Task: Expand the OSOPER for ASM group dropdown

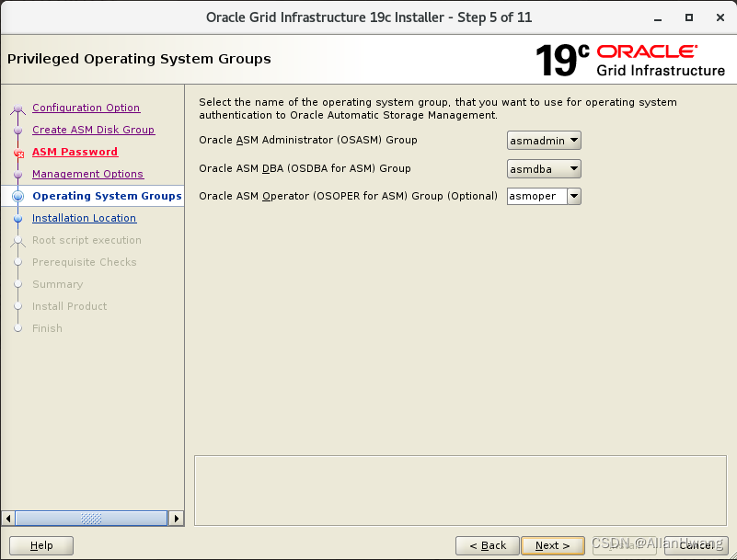Action: 573,196
